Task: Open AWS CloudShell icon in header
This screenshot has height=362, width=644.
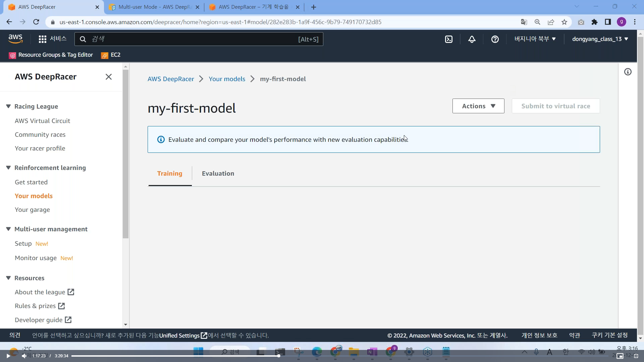Action: pos(448,39)
